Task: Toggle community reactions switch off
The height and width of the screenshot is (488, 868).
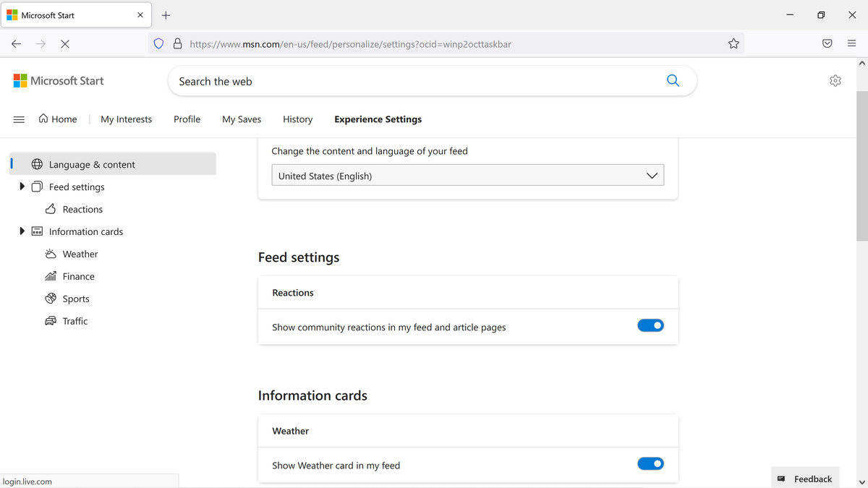Action: tap(650, 325)
